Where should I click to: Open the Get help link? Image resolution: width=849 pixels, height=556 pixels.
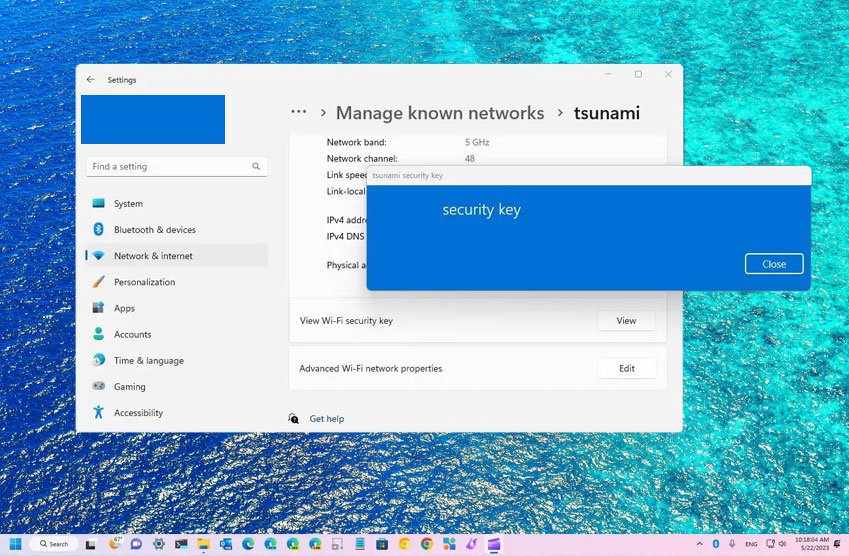(x=326, y=419)
